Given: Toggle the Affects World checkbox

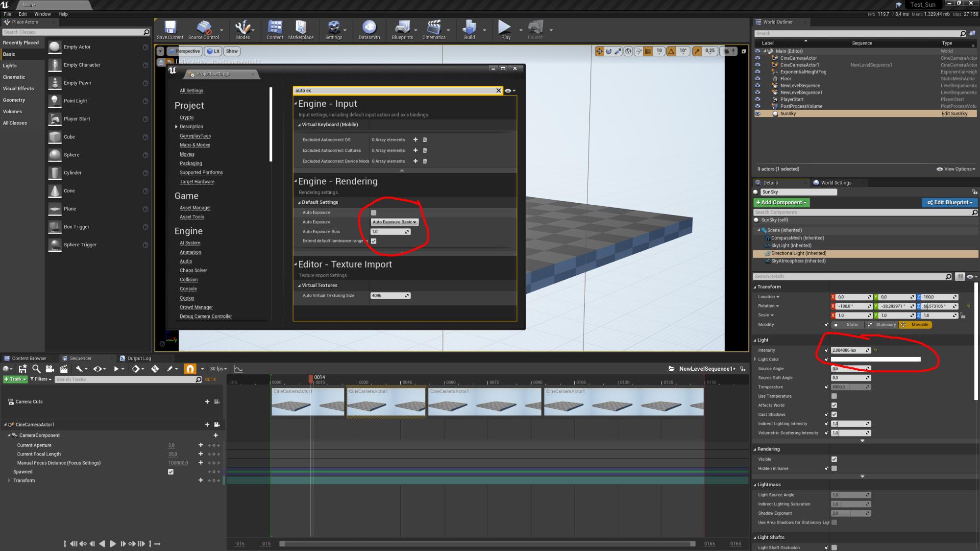Looking at the screenshot, I should tap(834, 406).
